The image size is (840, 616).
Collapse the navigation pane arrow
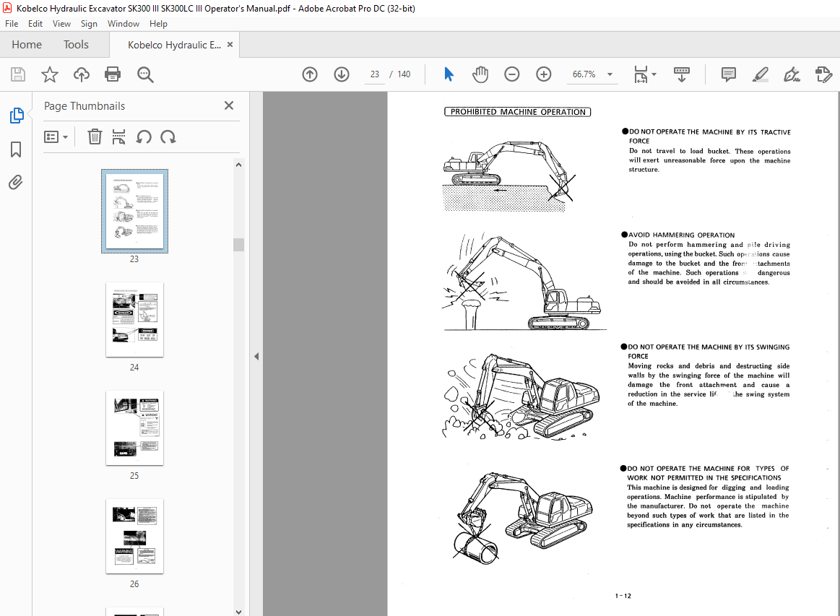pos(256,356)
